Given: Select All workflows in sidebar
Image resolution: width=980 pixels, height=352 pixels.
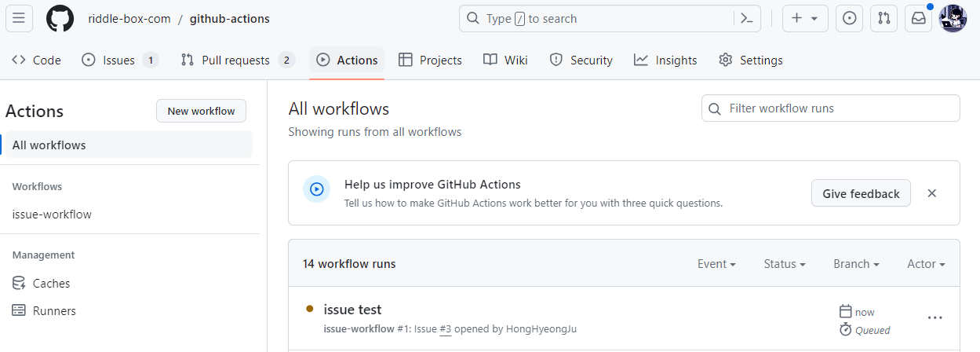Looking at the screenshot, I should [129, 145].
